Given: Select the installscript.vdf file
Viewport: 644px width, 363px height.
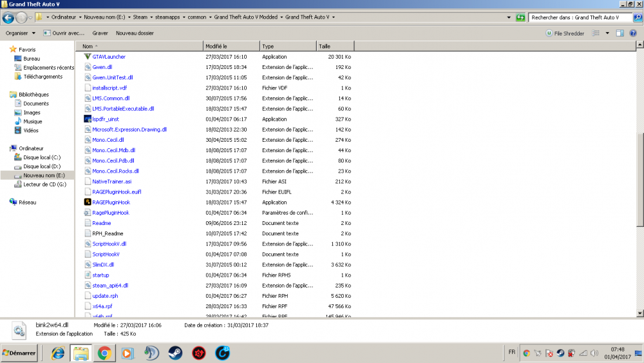Looking at the screenshot, I should 109,88.
